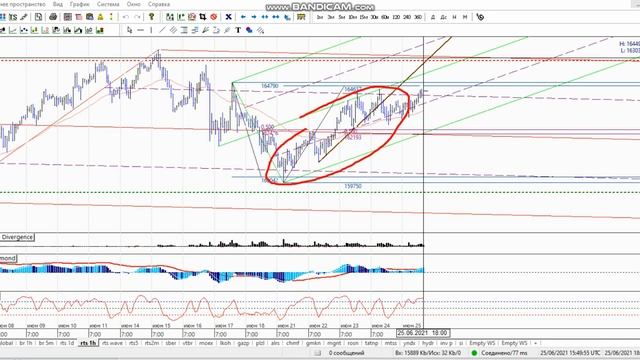Open the Вид menu
Image resolution: width=640 pixels, height=360 pixels.
pos(58,4)
